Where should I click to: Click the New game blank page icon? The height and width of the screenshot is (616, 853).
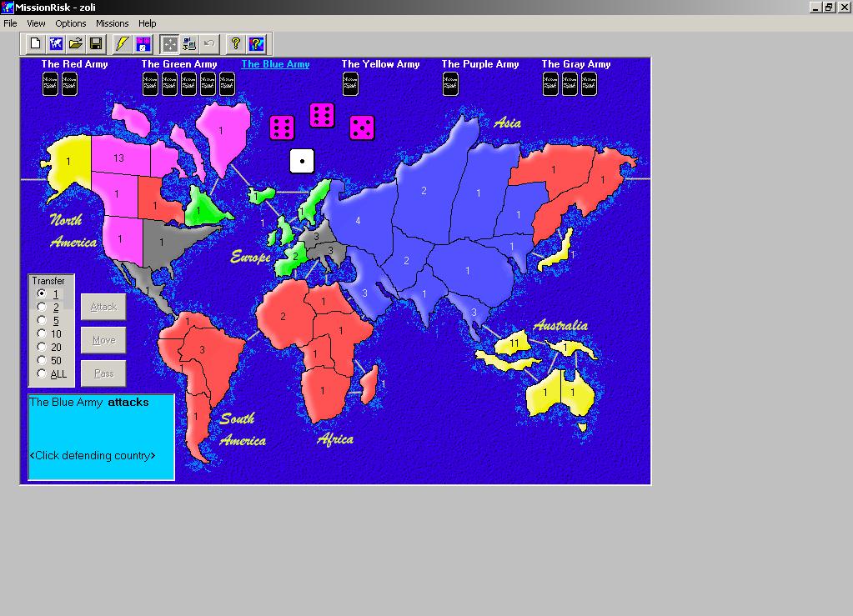(x=35, y=43)
